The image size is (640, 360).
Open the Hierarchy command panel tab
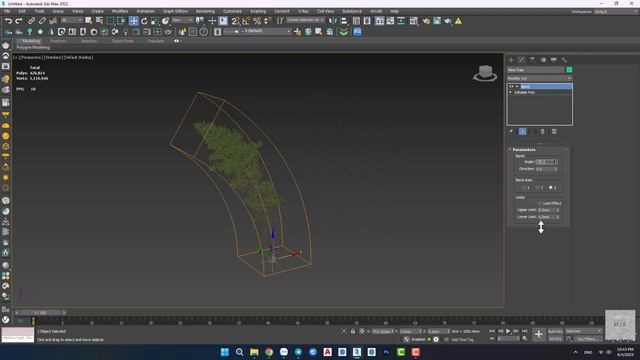(x=532, y=60)
